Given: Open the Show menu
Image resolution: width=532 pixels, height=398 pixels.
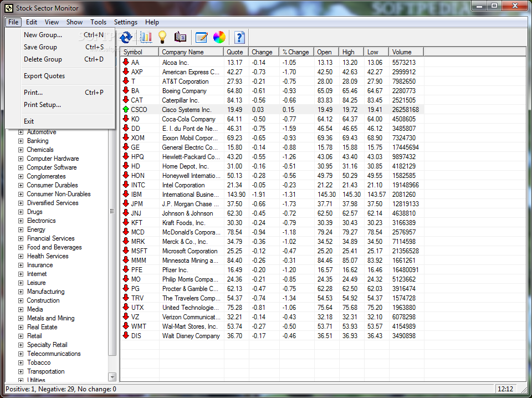Looking at the screenshot, I should tap(74, 22).
